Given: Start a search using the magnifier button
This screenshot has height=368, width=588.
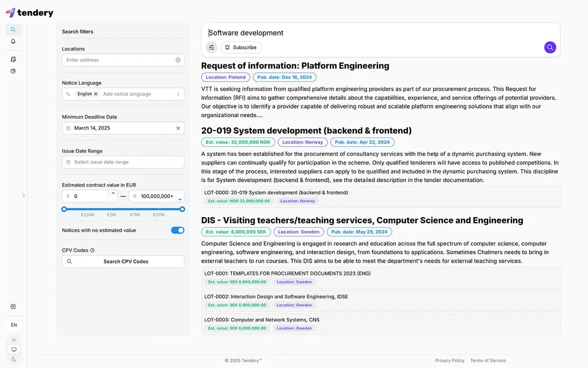Looking at the screenshot, I should click(x=550, y=47).
